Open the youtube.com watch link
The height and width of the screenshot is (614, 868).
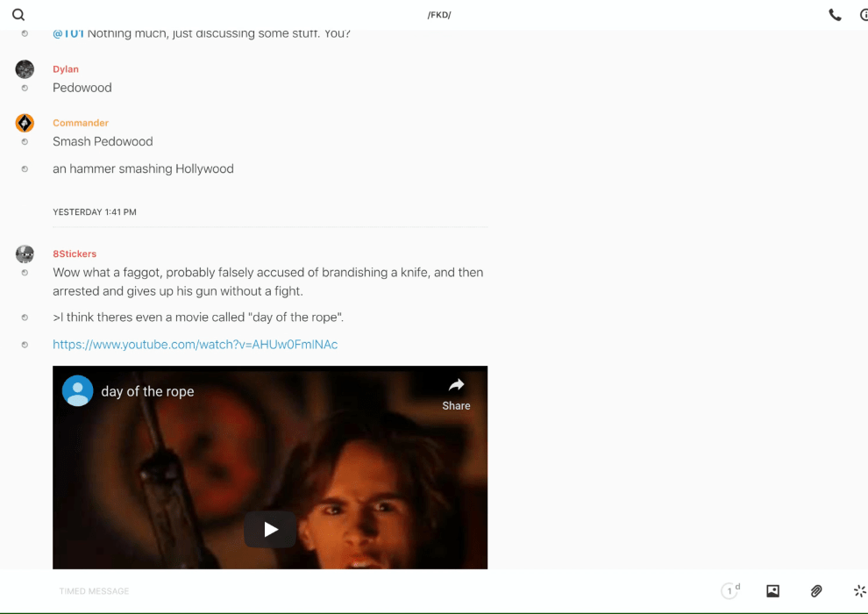(x=195, y=345)
